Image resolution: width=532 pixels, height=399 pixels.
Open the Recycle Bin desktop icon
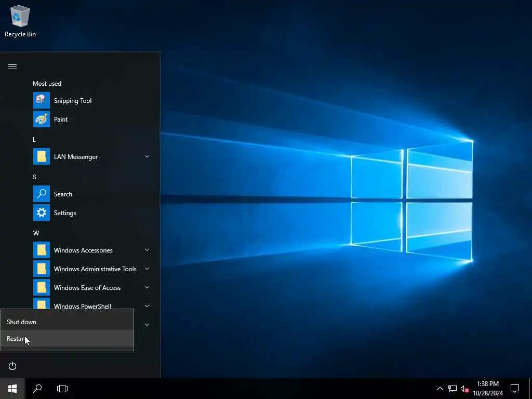[x=20, y=21]
